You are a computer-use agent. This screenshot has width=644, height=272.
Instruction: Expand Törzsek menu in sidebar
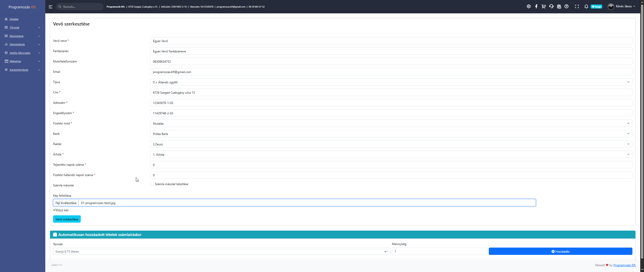tap(22, 28)
